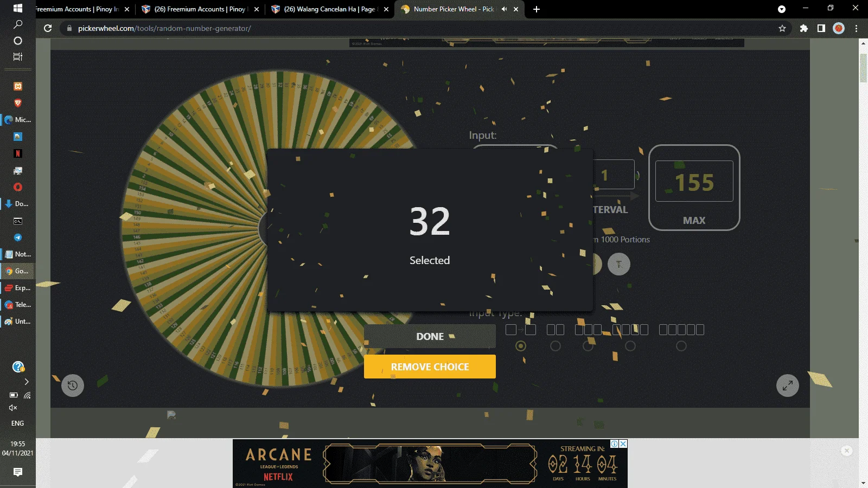Open Cortana circle icon in taskbar

[17, 41]
